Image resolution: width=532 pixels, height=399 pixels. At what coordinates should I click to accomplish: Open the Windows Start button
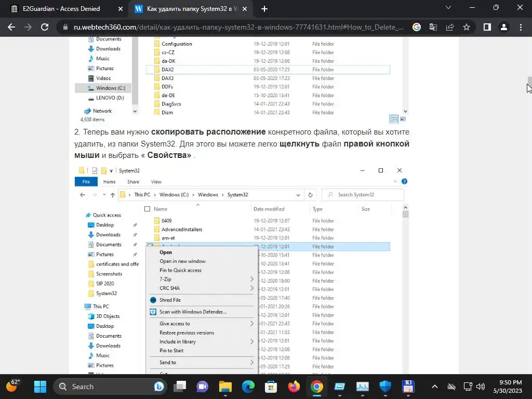tap(40, 387)
